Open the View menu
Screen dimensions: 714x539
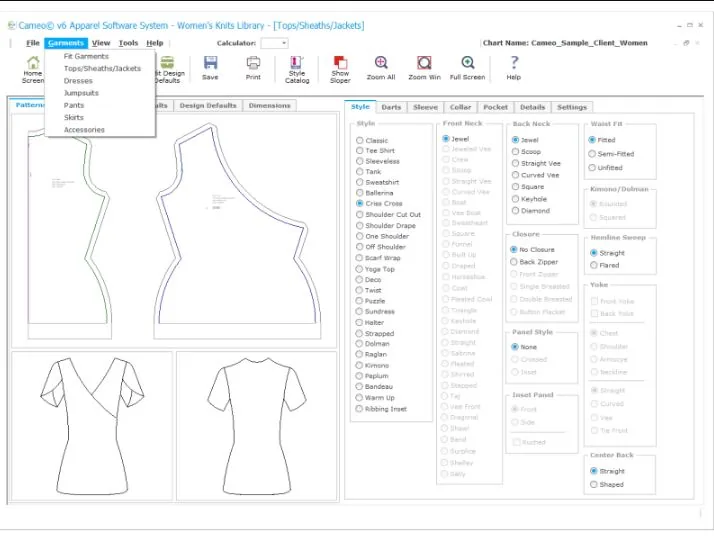[101, 43]
